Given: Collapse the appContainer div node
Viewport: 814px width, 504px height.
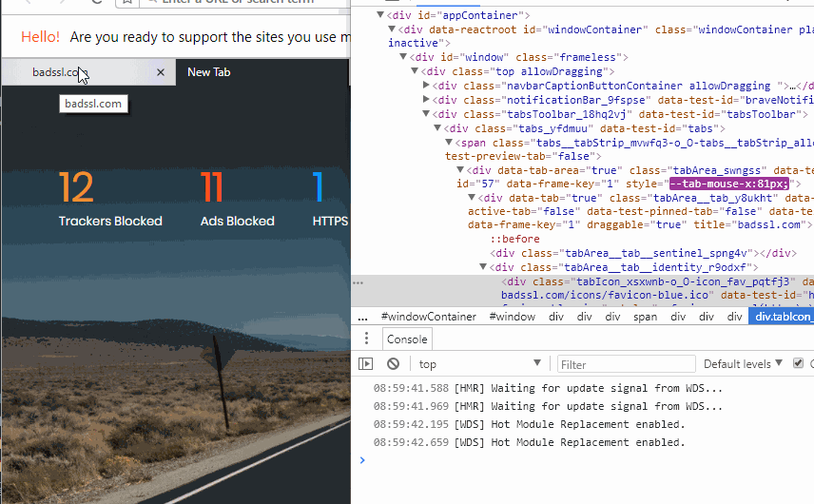Looking at the screenshot, I should point(380,15).
